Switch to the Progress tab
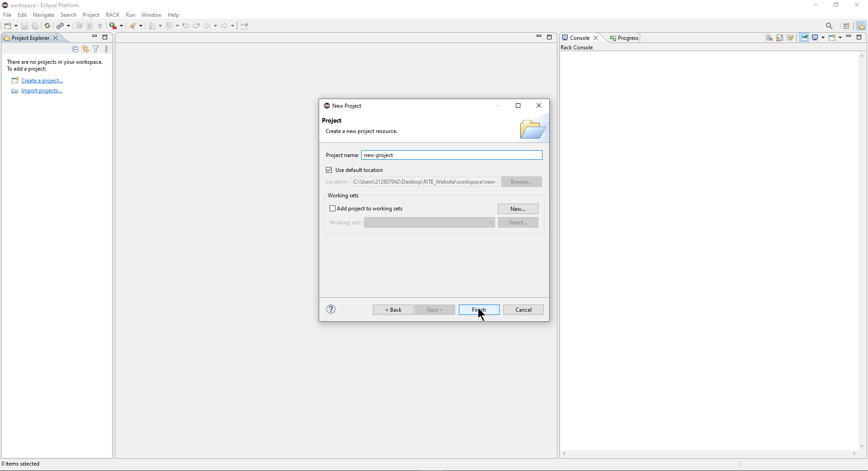 [x=624, y=38]
